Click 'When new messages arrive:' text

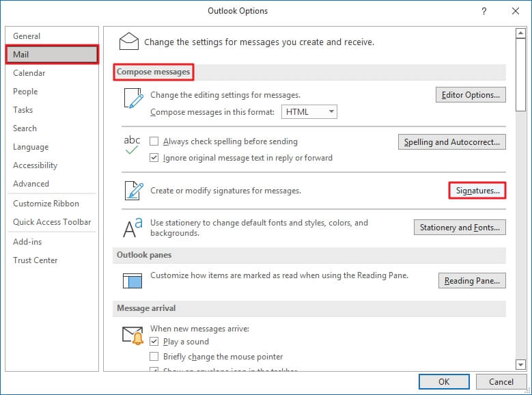tap(199, 329)
